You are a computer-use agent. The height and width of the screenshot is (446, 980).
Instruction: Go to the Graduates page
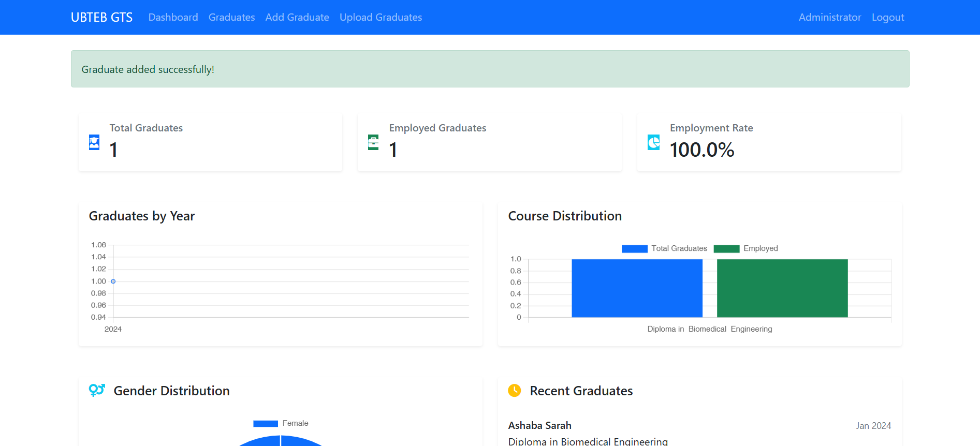[x=231, y=17]
